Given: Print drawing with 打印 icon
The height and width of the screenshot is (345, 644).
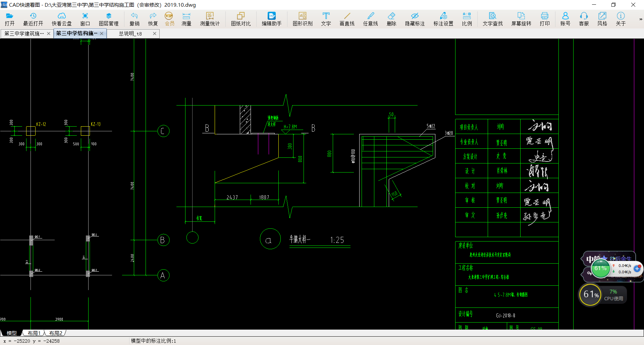Looking at the screenshot, I should click(x=545, y=19).
